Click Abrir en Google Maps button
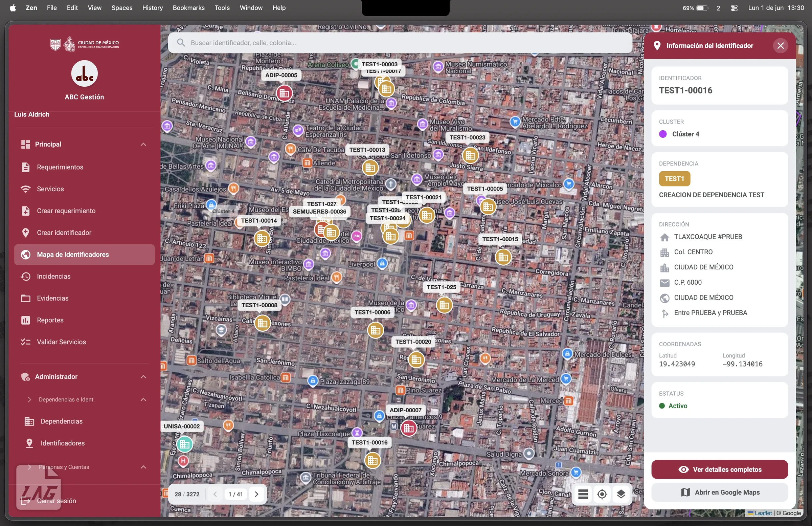Image resolution: width=812 pixels, height=526 pixels. (720, 492)
